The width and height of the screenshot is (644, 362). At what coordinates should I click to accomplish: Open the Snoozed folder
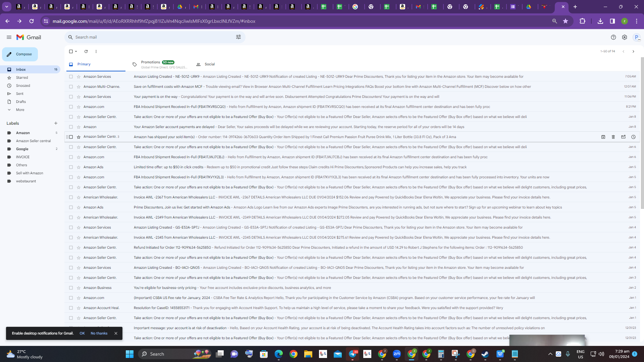pos(30,85)
